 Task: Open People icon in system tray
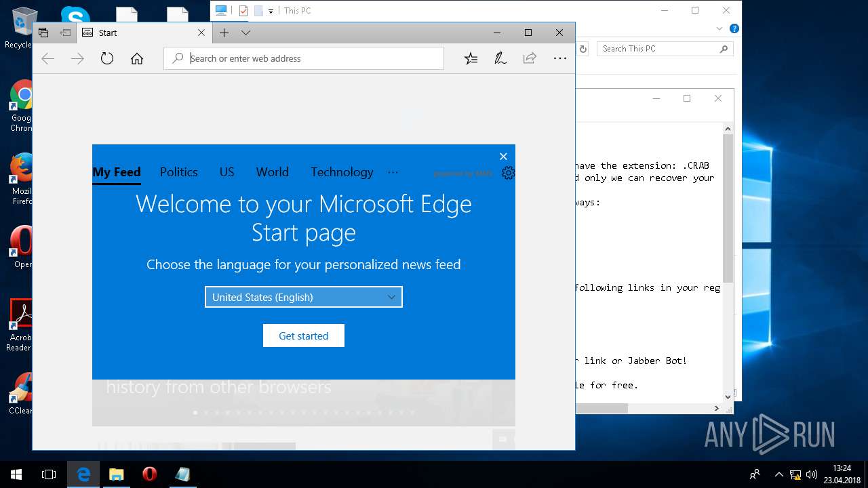coord(754,474)
